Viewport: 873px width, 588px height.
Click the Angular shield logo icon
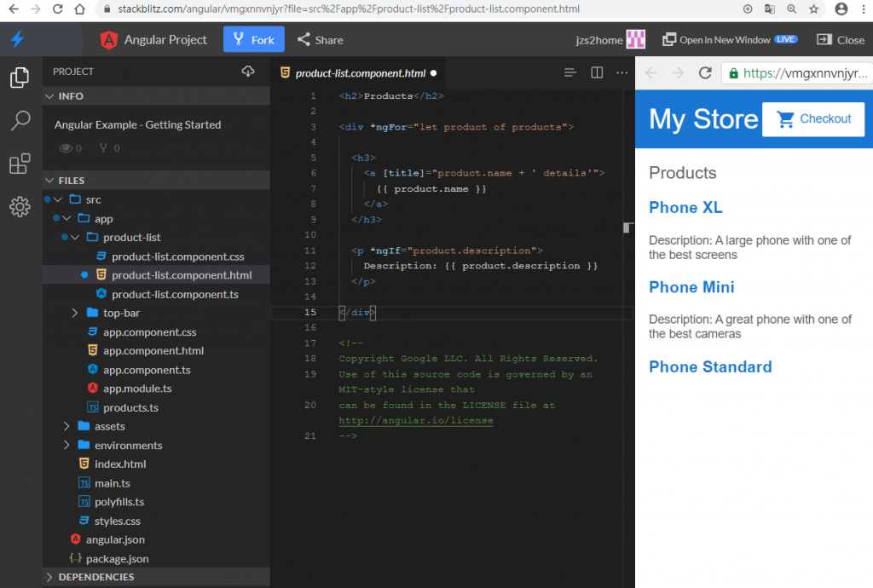point(108,40)
